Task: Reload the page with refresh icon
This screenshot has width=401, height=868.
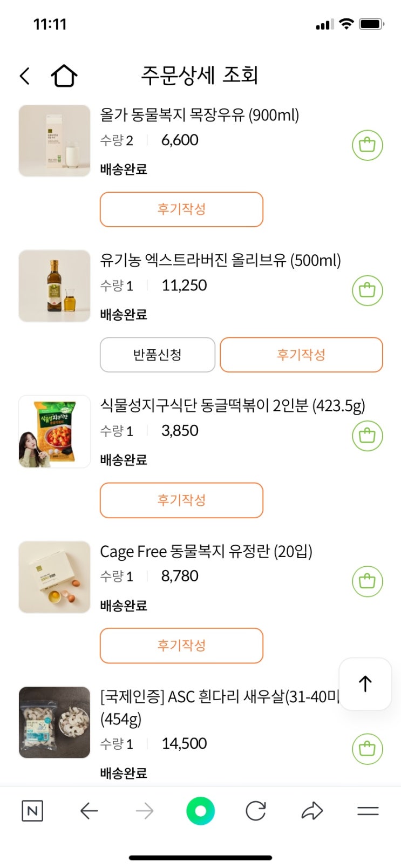Action: pos(256,811)
